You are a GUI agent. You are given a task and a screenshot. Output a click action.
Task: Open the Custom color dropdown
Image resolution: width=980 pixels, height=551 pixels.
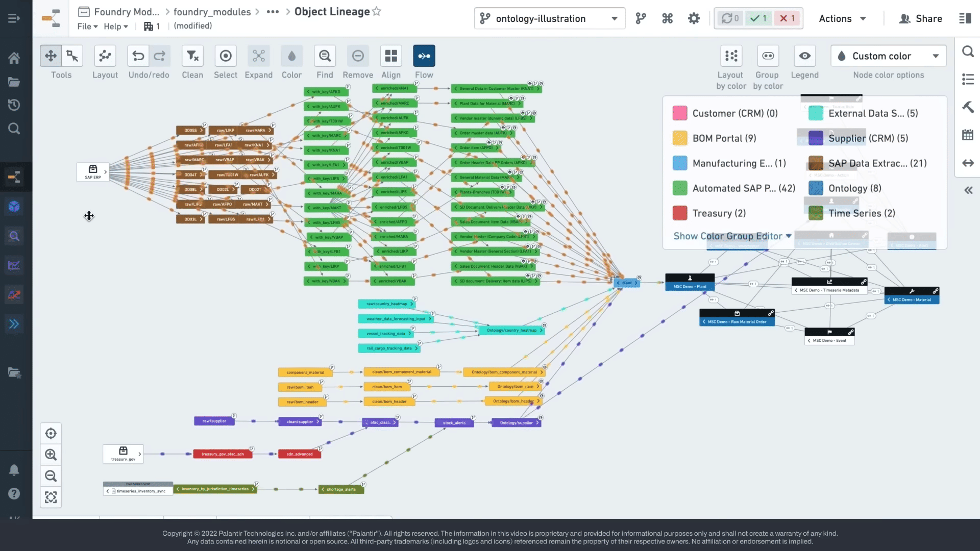[x=888, y=56]
